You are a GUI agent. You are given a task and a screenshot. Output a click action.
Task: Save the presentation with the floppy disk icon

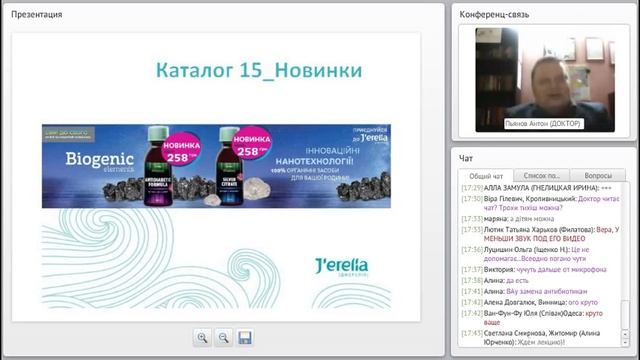245,338
